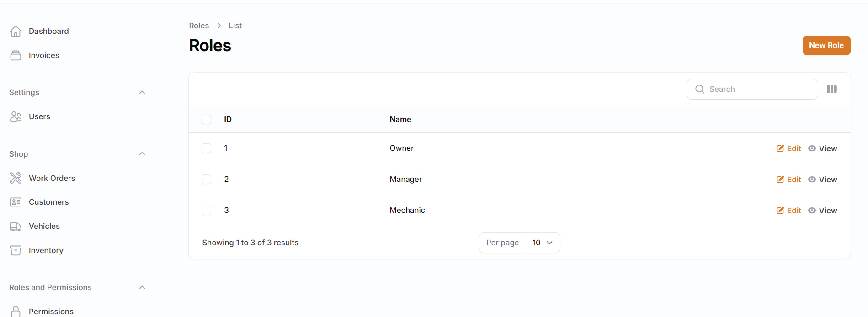
Task: Open Work Orders via wrench icon
Action: (16, 178)
